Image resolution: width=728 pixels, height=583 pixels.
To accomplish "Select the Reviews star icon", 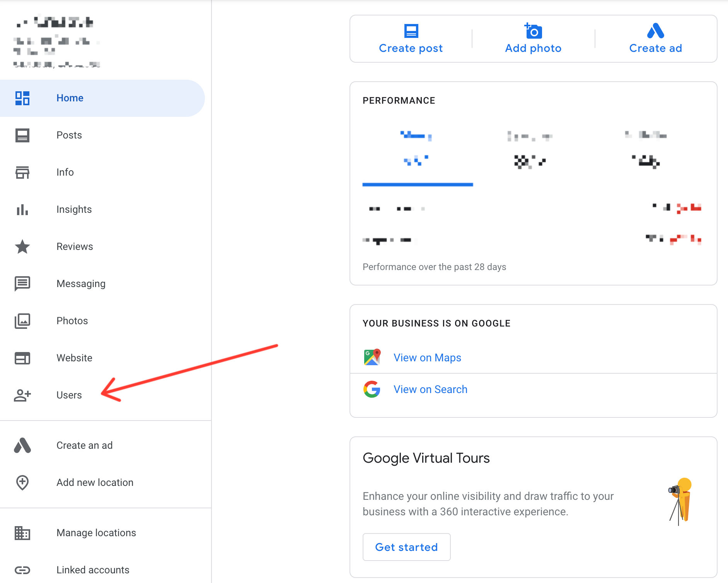I will click(22, 247).
